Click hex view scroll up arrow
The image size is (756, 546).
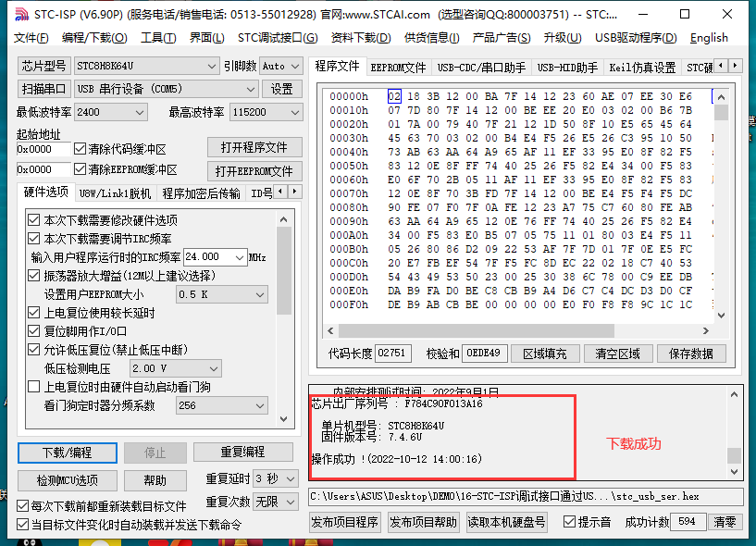click(x=721, y=97)
